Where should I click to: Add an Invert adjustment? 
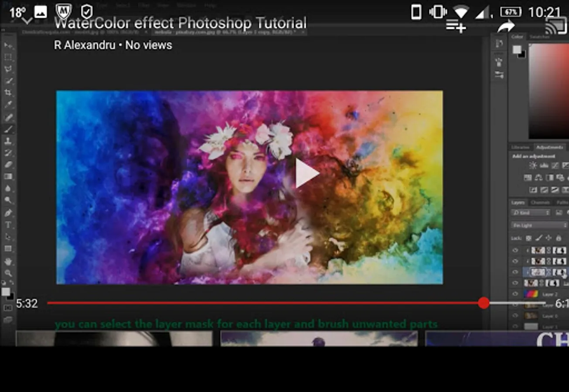pos(533,190)
